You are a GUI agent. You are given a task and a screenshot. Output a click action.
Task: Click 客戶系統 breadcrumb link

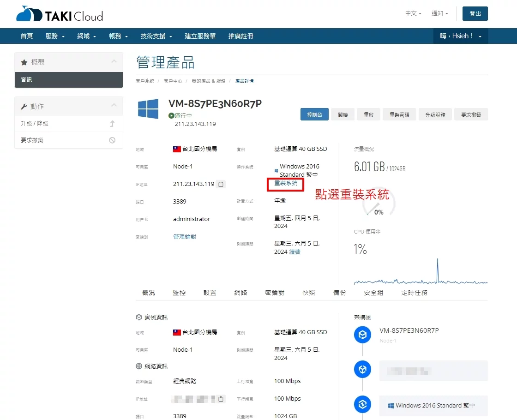pyautogui.click(x=145, y=81)
